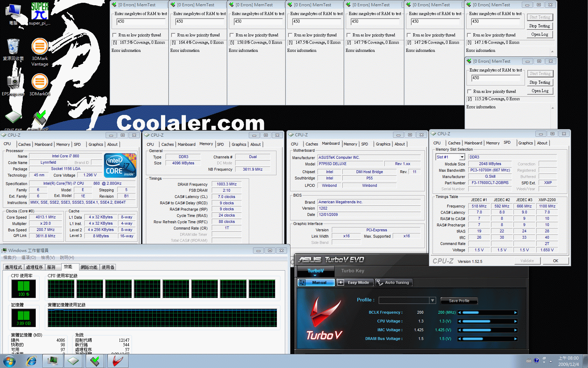This screenshot has width=588, height=368.
Task: Switch to MemTest via green check taskbar icon
Action: click(x=95, y=361)
